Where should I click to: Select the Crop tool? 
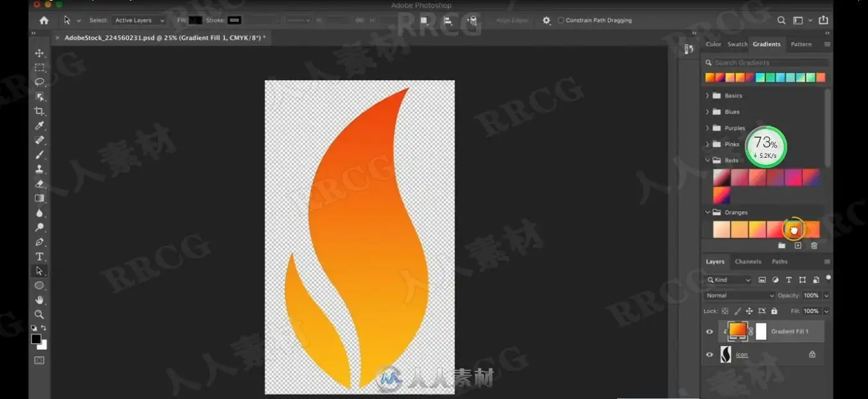(40, 111)
